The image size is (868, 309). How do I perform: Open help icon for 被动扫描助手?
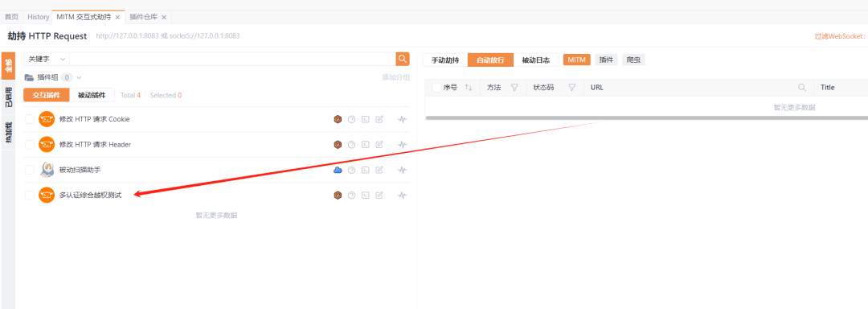click(x=351, y=170)
